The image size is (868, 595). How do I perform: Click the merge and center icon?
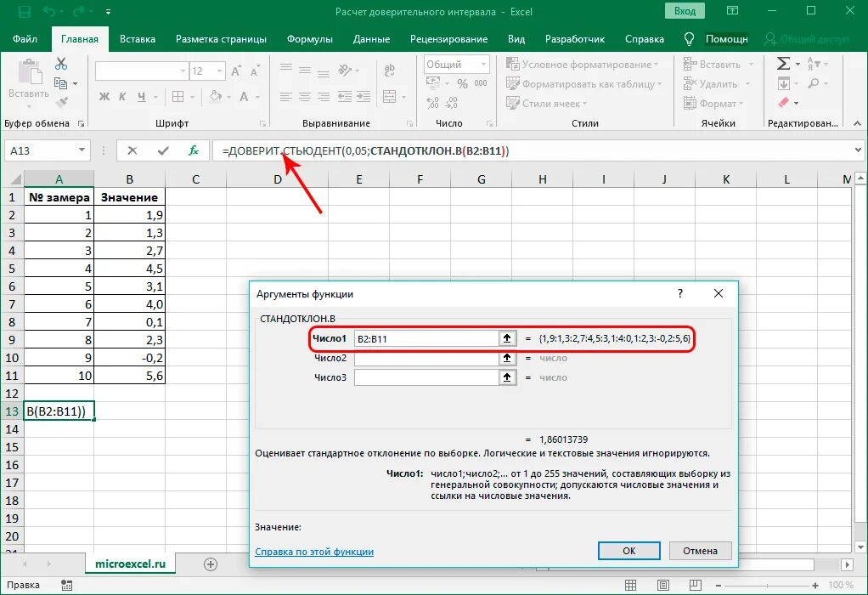[x=390, y=97]
